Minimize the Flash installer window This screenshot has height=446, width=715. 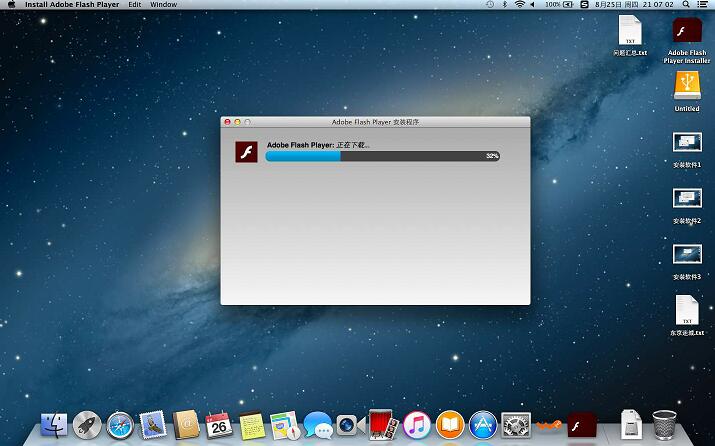coord(237,122)
